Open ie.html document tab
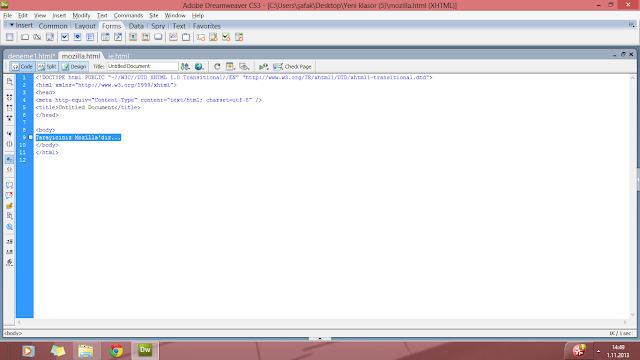 point(119,56)
